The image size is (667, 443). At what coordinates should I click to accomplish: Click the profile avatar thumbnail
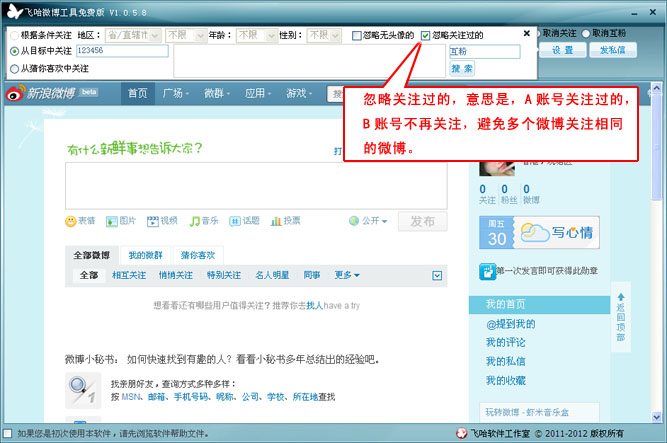pos(496,169)
